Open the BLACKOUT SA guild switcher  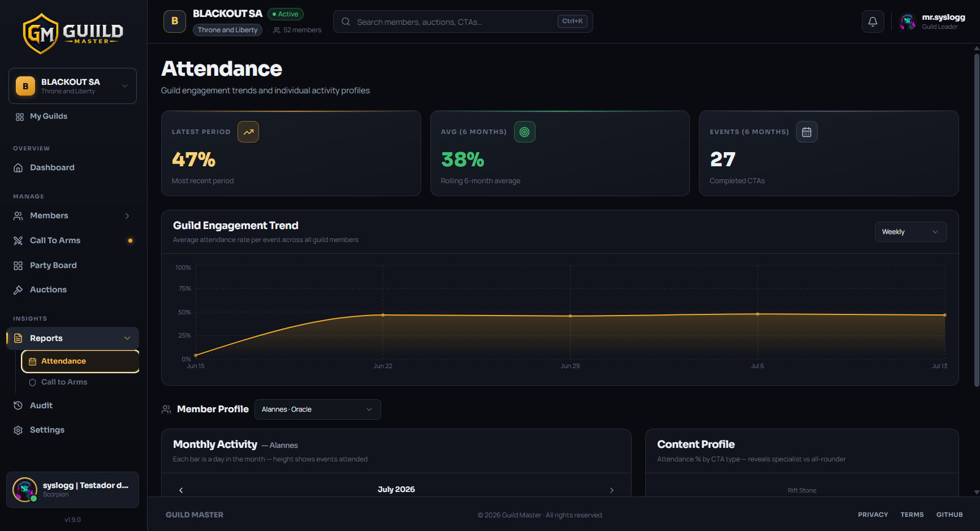pyautogui.click(x=72, y=86)
